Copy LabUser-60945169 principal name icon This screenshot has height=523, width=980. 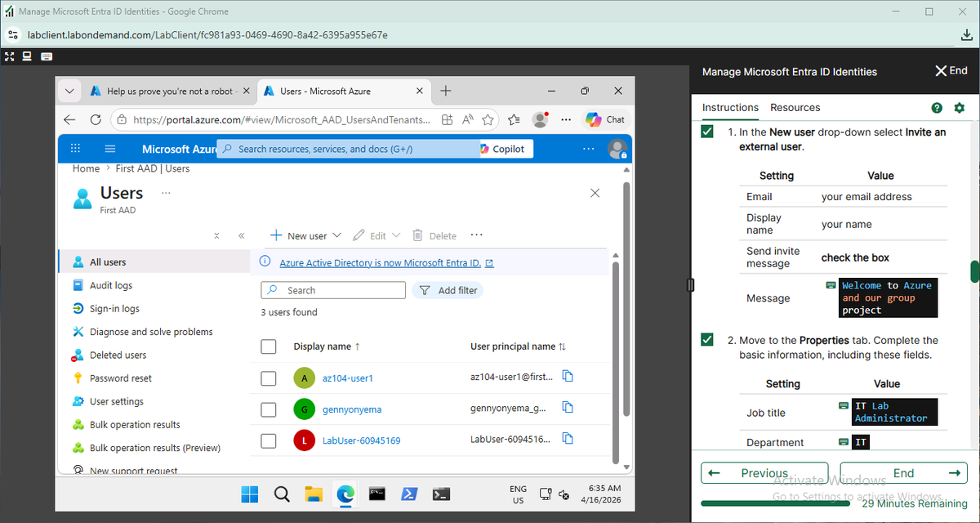tap(568, 439)
